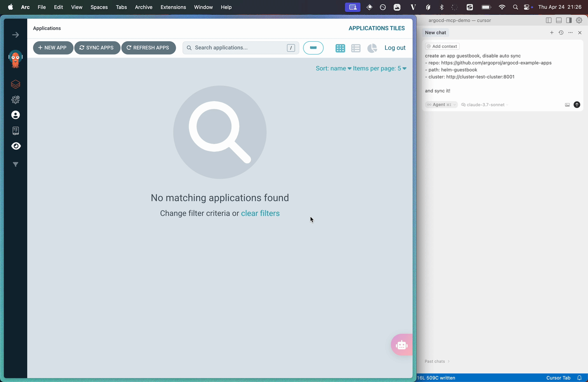Click the NEW APP button

(x=53, y=48)
